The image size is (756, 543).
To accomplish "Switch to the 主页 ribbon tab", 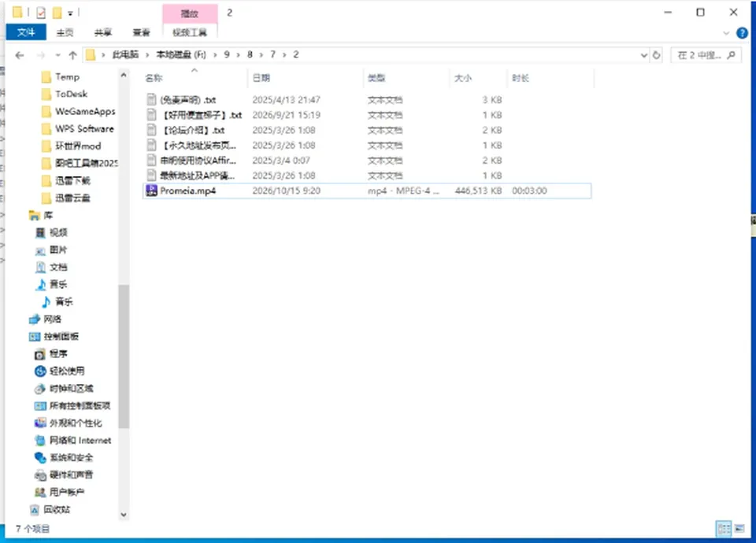I will (x=65, y=32).
